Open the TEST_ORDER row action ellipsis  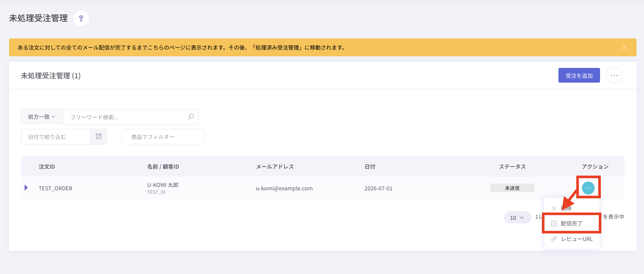[x=588, y=188]
